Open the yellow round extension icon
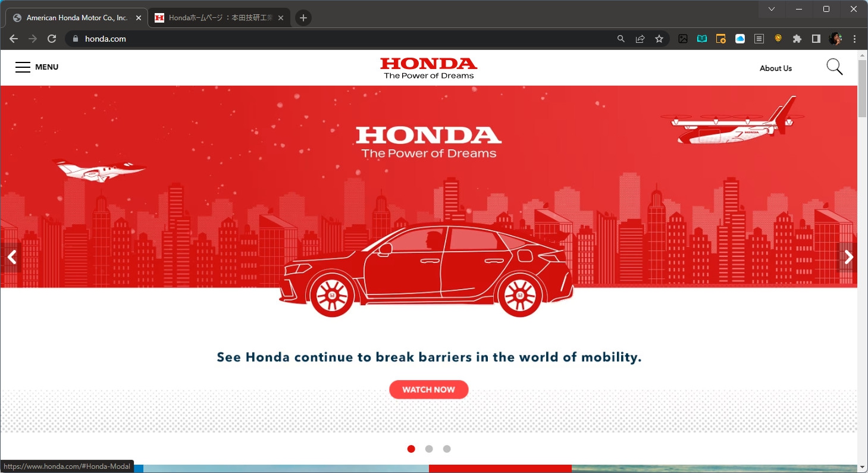This screenshot has width=868, height=473. (778, 38)
